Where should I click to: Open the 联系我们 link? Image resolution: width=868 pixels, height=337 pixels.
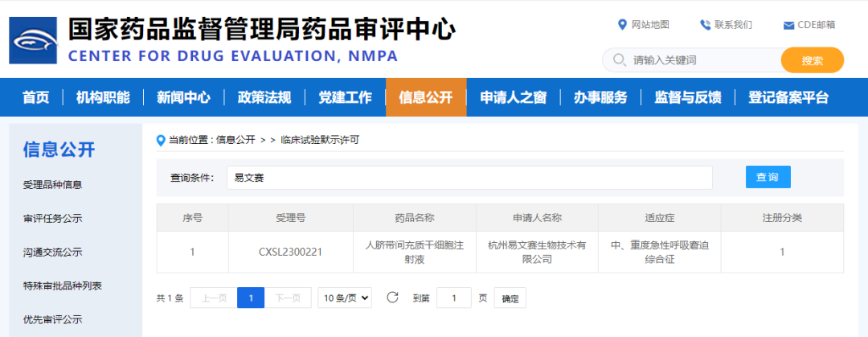(733, 25)
